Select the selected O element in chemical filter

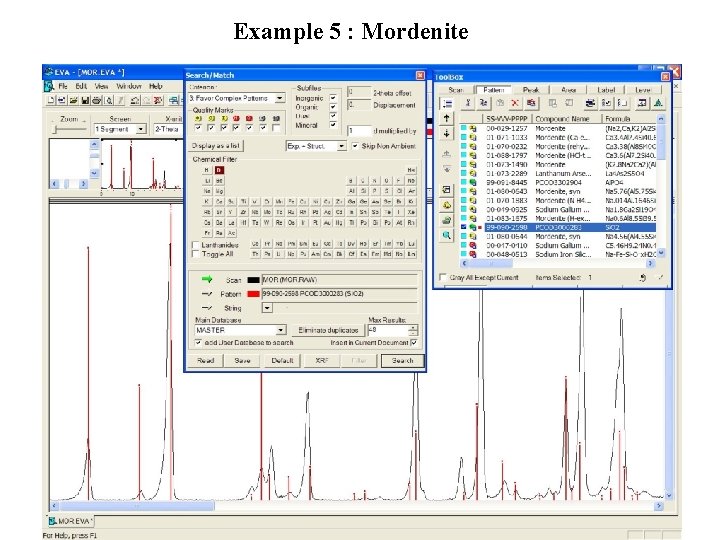click(x=219, y=170)
